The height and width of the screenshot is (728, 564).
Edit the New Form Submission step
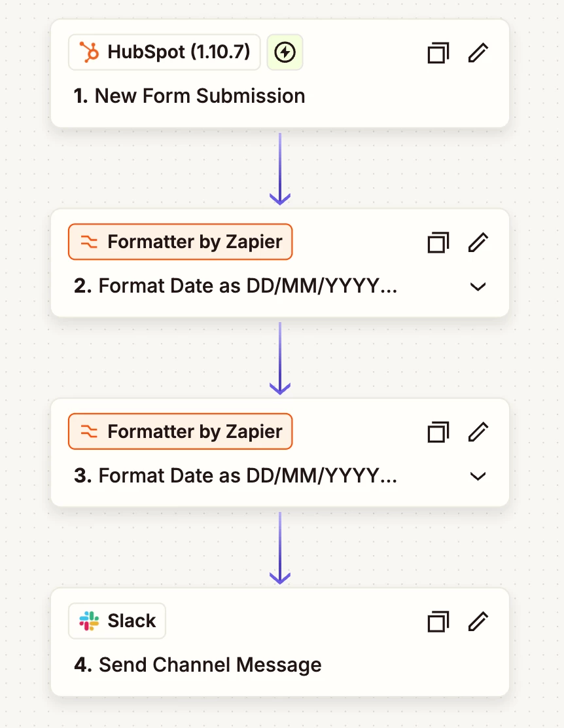[x=478, y=52]
